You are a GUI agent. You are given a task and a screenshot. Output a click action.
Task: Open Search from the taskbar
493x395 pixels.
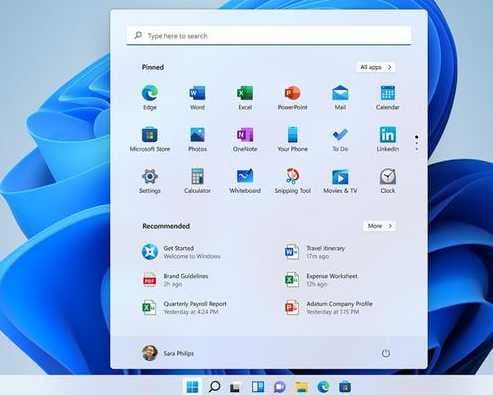click(214, 387)
